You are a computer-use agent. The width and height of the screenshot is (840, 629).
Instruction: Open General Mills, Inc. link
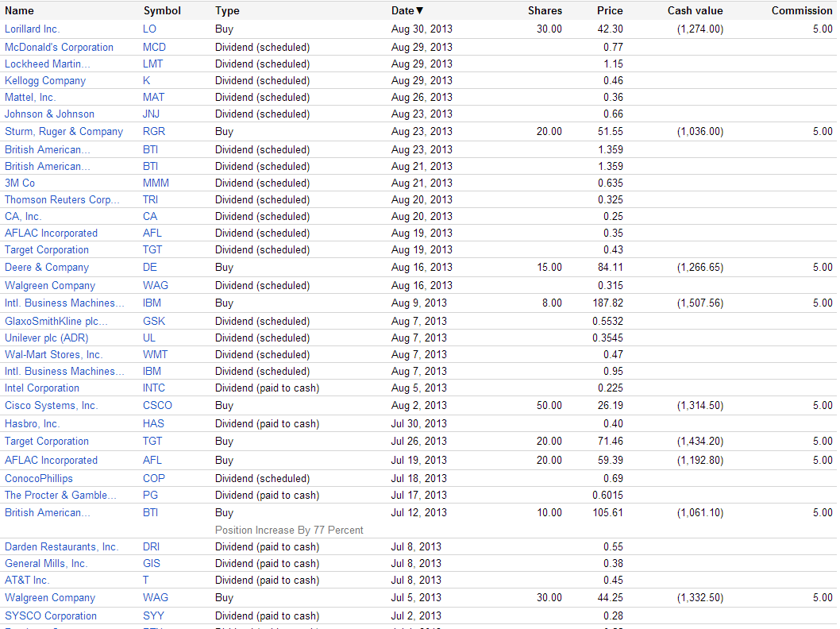[46, 563]
